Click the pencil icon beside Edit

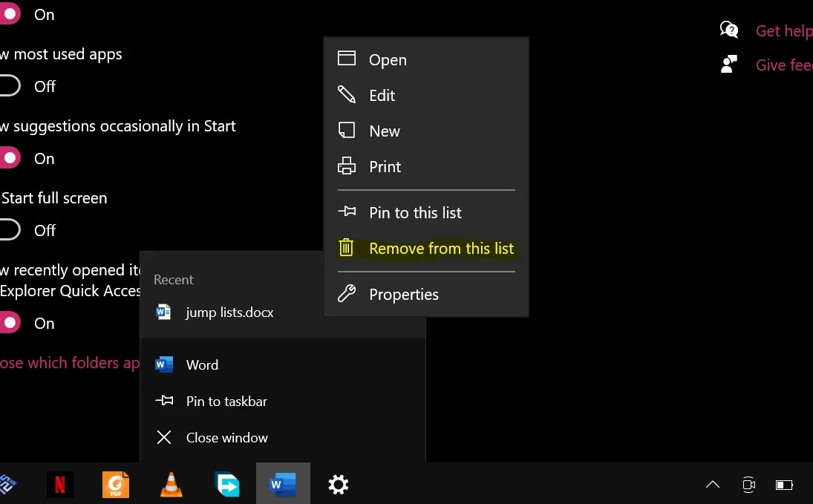[x=347, y=95]
